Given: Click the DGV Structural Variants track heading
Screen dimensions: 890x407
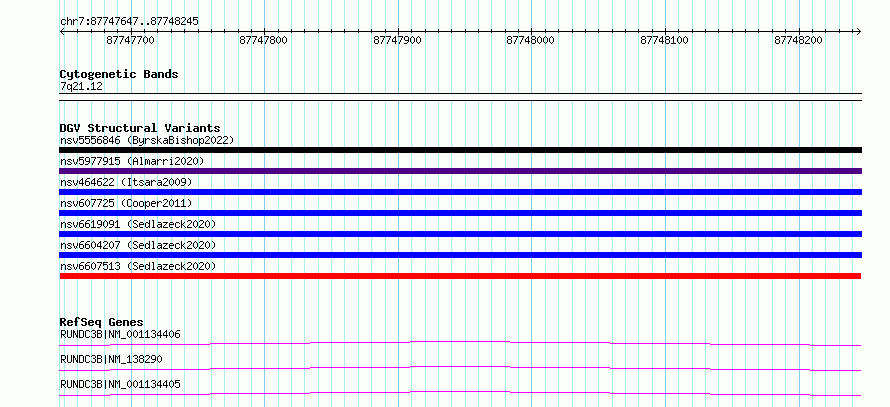Looking at the screenshot, I should click(140, 128).
